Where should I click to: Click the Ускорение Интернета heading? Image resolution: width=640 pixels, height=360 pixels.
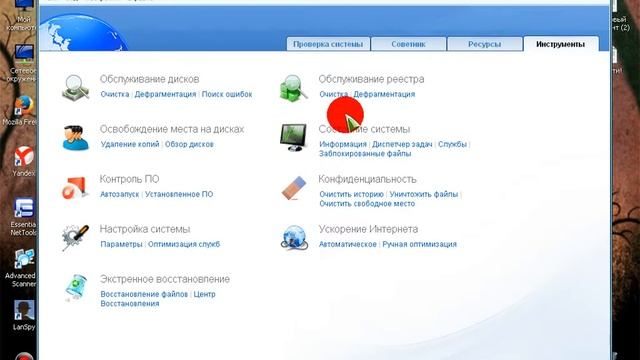[368, 229]
